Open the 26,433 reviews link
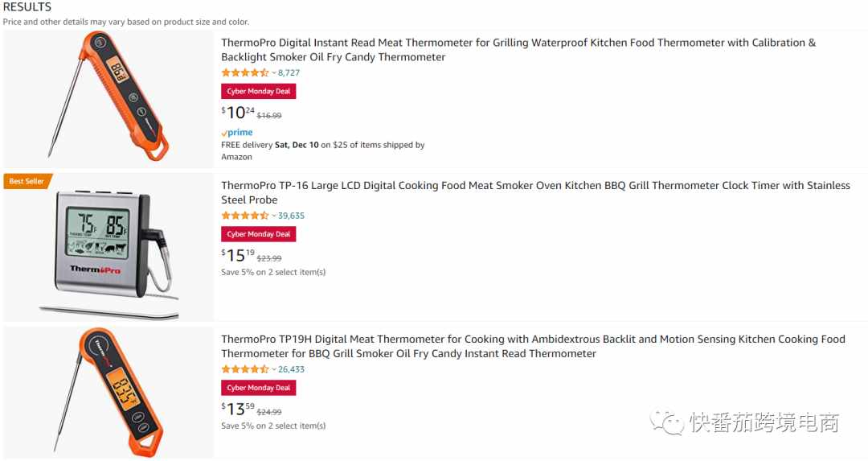This screenshot has width=868, height=461. 291,369
